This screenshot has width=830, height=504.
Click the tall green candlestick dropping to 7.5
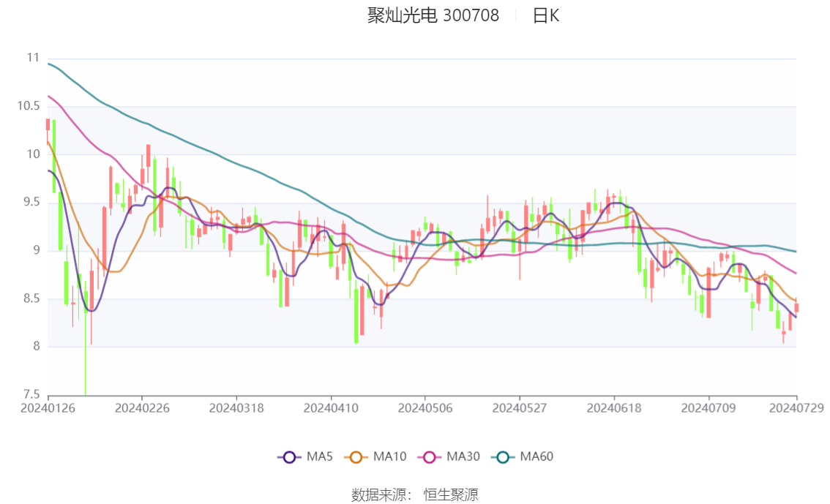pyautogui.click(x=85, y=339)
